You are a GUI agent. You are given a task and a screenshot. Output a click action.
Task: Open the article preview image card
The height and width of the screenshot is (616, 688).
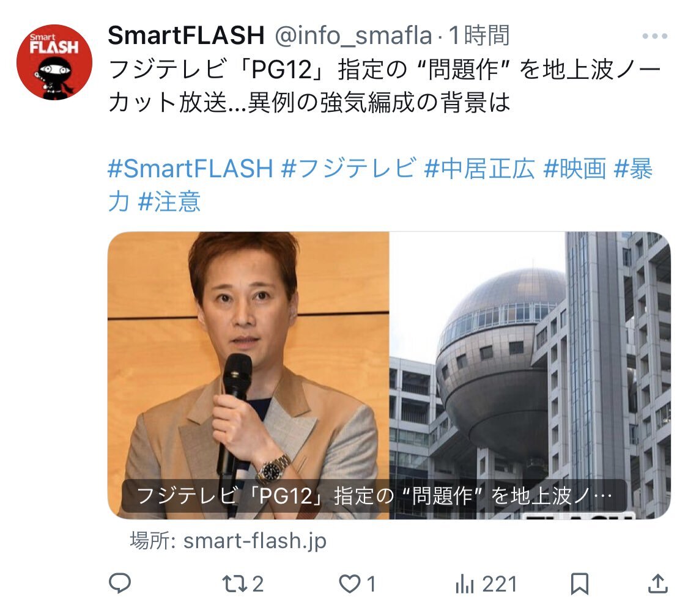coord(389,375)
